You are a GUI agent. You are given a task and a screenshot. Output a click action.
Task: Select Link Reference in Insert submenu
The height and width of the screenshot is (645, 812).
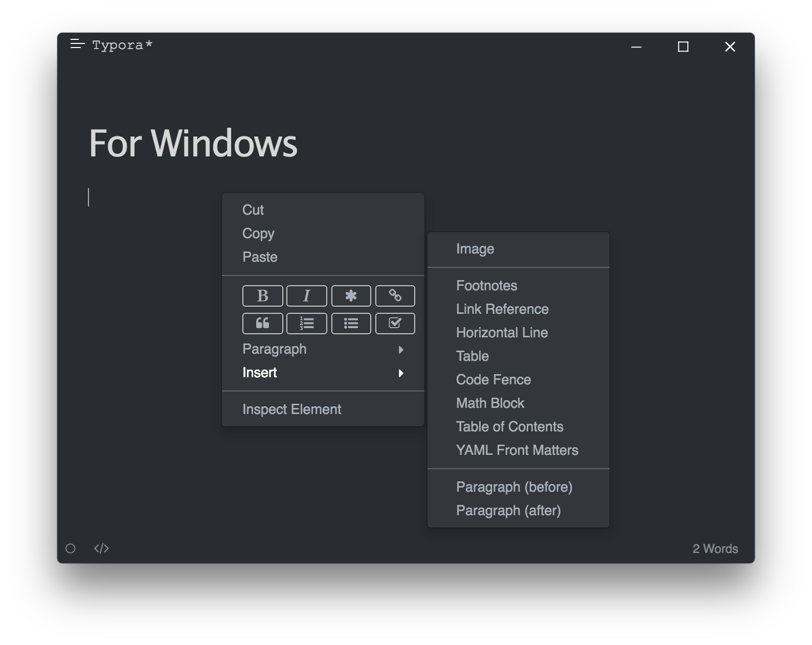coord(518,309)
